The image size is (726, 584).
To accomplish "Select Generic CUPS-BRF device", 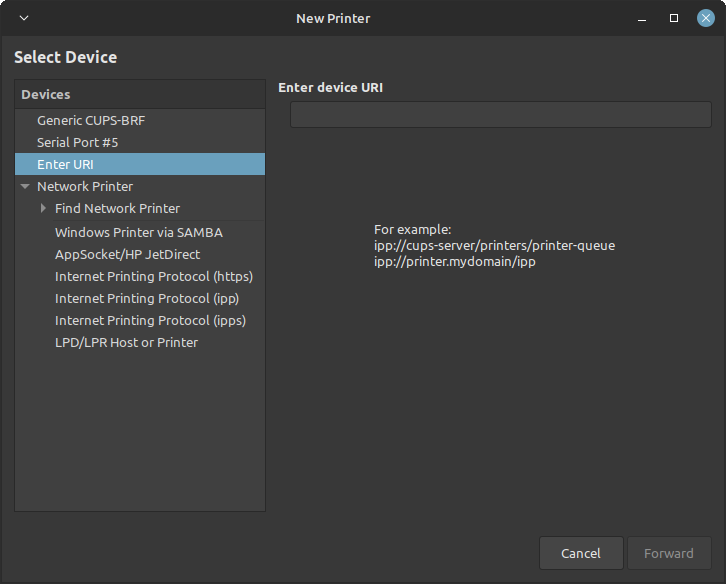I will tap(91, 120).
